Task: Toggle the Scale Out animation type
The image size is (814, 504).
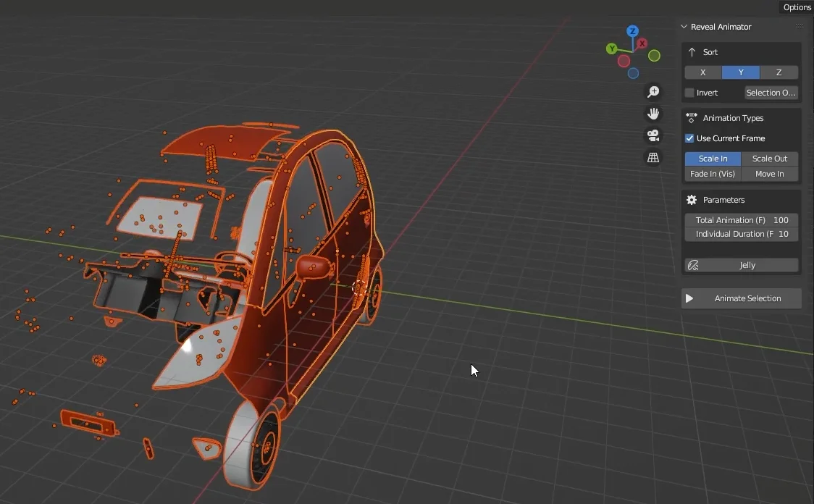Action: (x=770, y=158)
